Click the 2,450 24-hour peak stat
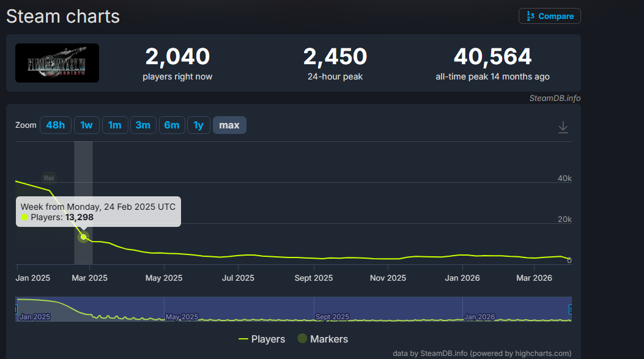This screenshot has height=359, width=644. [x=335, y=64]
